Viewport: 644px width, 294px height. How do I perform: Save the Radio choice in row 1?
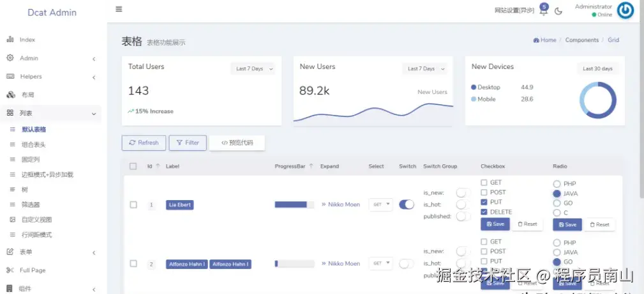tap(567, 224)
